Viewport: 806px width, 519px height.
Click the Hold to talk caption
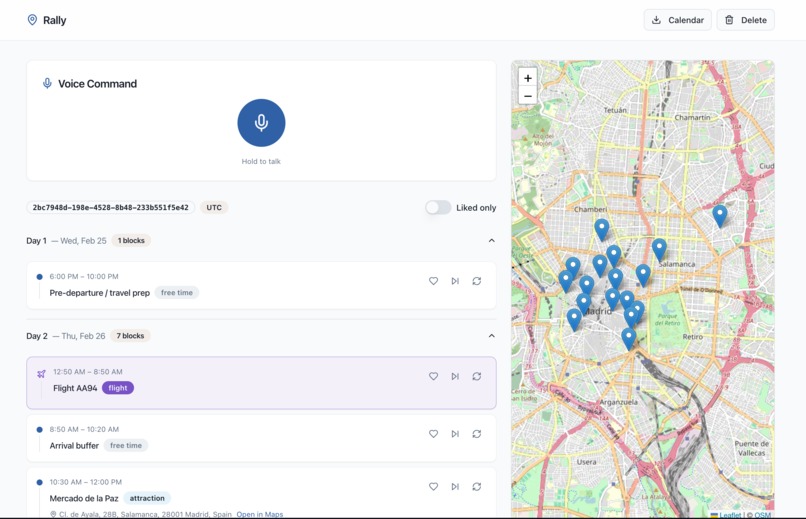[261, 161]
